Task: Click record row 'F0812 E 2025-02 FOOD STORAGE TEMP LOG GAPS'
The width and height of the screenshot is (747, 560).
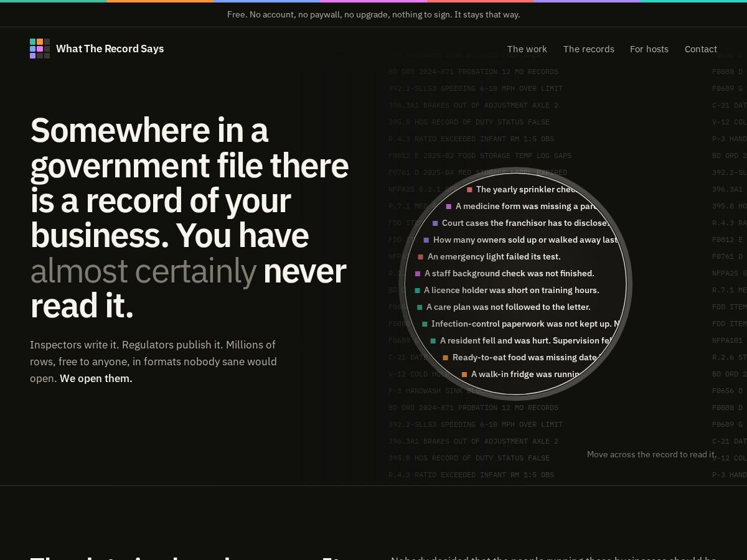Action: (x=480, y=156)
